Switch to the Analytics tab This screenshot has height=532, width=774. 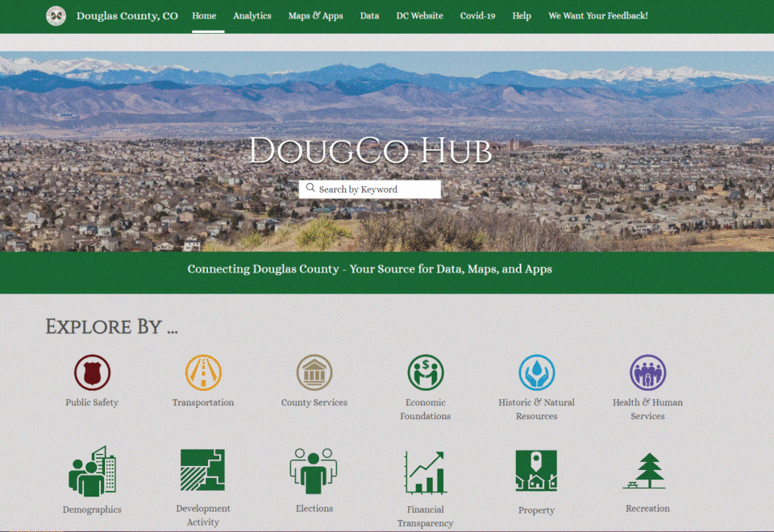(x=252, y=15)
